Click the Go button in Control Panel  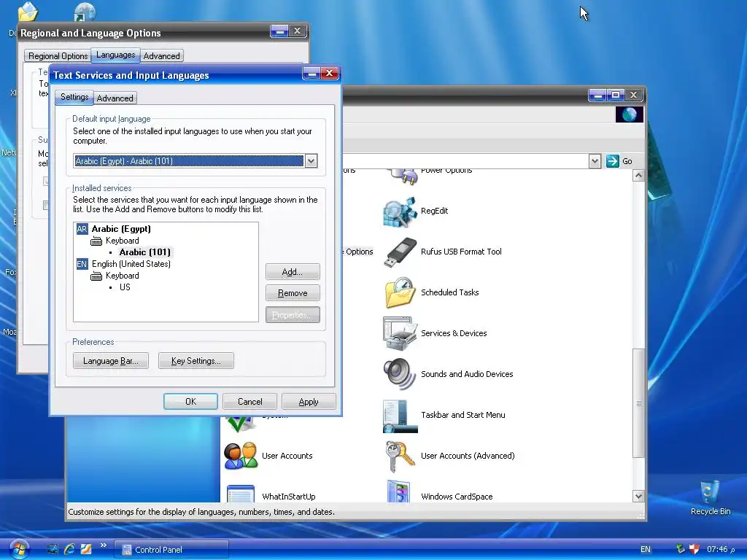point(620,161)
